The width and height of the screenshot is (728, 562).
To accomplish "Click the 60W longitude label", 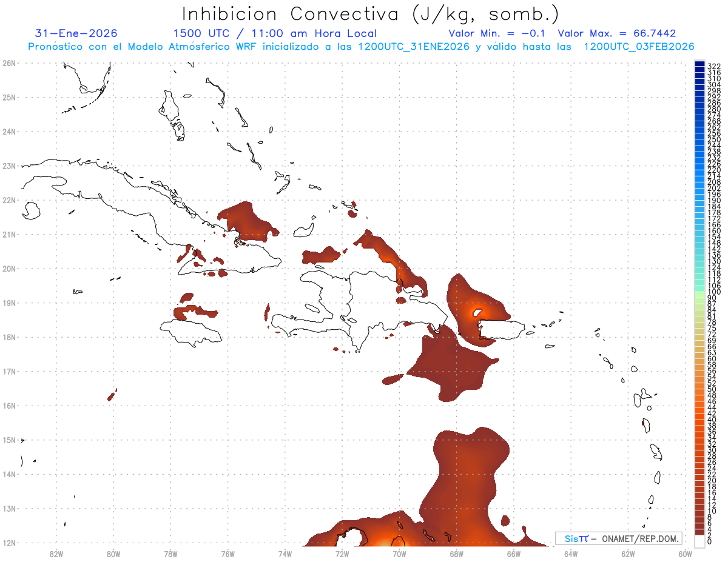I will pyautogui.click(x=686, y=554).
